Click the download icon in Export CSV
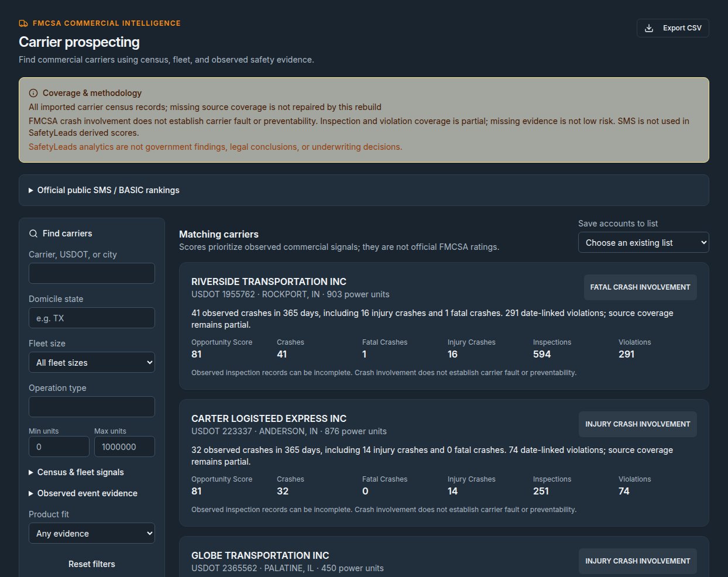The height and width of the screenshot is (577, 728). pos(649,28)
